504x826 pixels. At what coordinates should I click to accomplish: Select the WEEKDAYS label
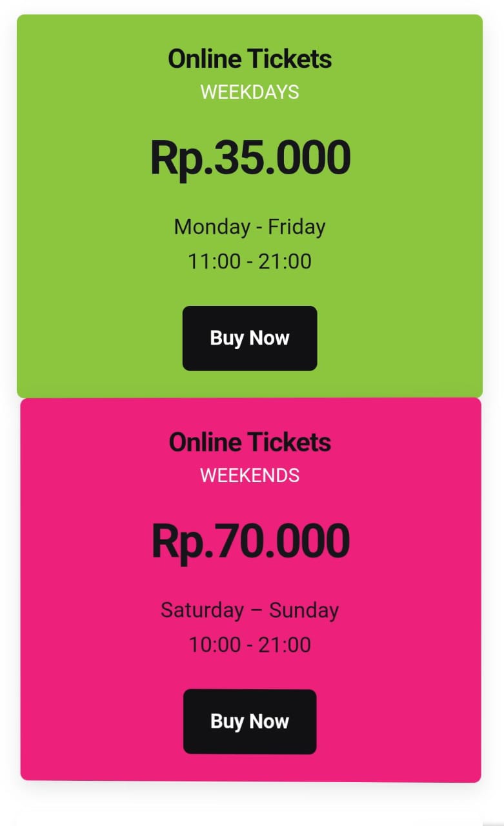pyautogui.click(x=250, y=92)
